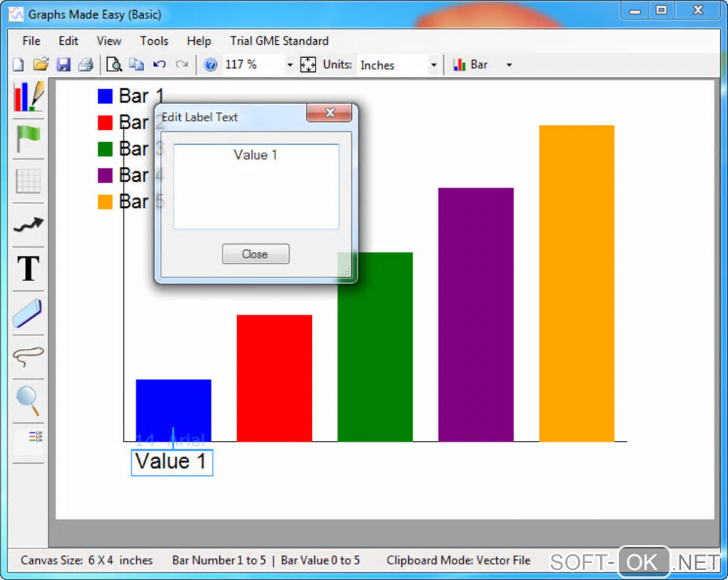This screenshot has width=728, height=580.
Task: Click the legend list tool icon
Action: tap(35, 436)
